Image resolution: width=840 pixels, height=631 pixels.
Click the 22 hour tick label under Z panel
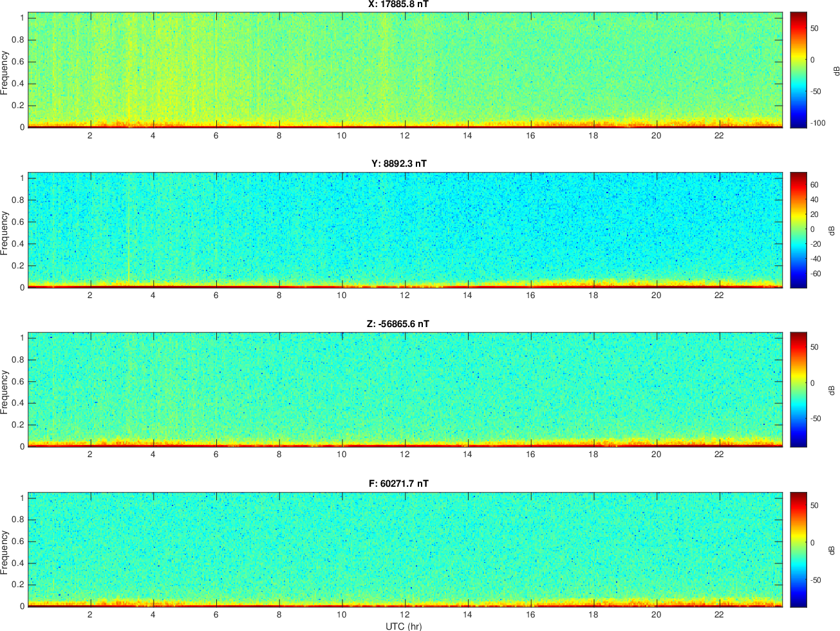(719, 455)
